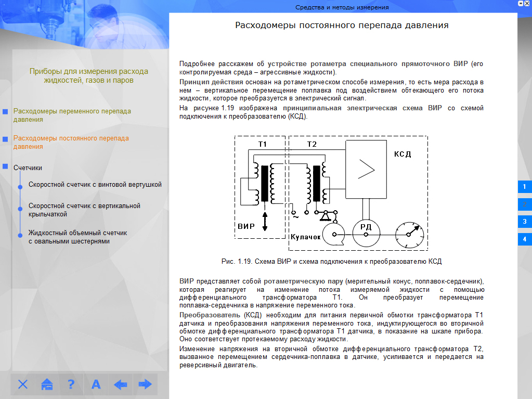
Task: Click blue square bullet beside Счетчики
Action: (5, 166)
